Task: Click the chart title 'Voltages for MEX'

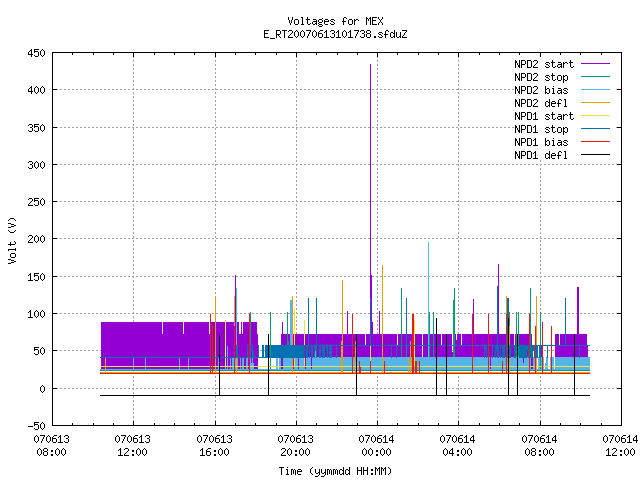Action: tap(335, 21)
